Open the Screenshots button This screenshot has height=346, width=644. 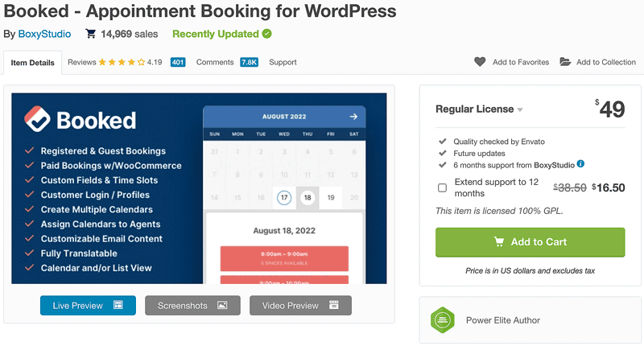192,306
